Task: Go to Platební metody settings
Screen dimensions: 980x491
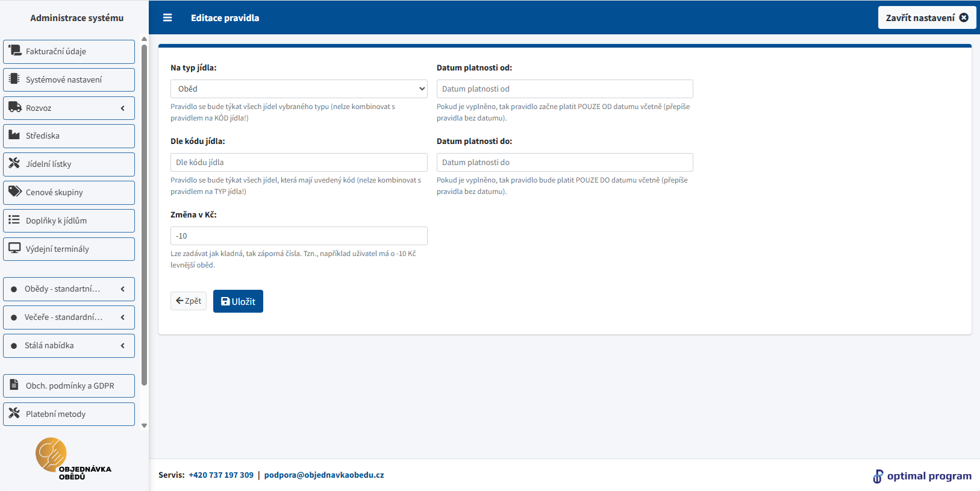Action: click(69, 414)
